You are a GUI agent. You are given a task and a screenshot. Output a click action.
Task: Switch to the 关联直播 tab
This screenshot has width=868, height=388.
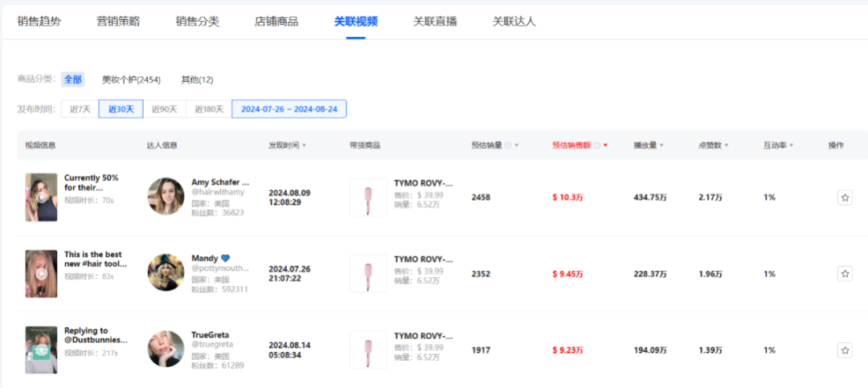click(435, 22)
